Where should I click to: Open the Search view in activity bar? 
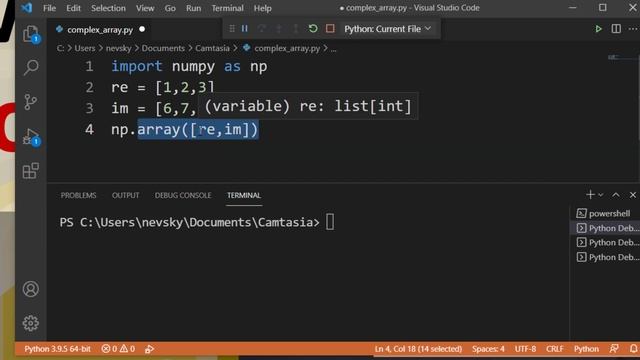click(31, 67)
